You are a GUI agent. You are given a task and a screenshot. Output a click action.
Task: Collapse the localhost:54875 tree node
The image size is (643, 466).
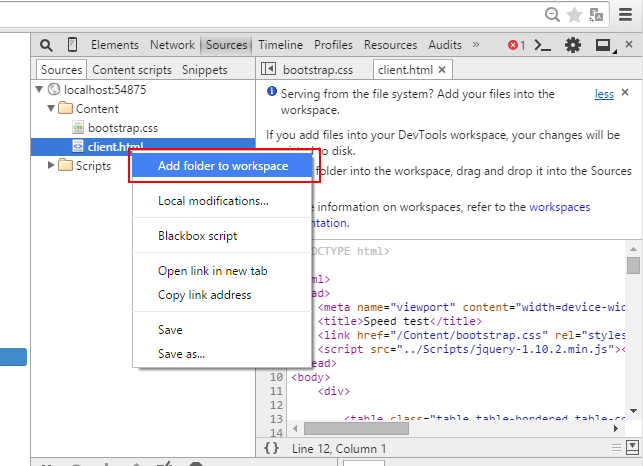pos(39,89)
